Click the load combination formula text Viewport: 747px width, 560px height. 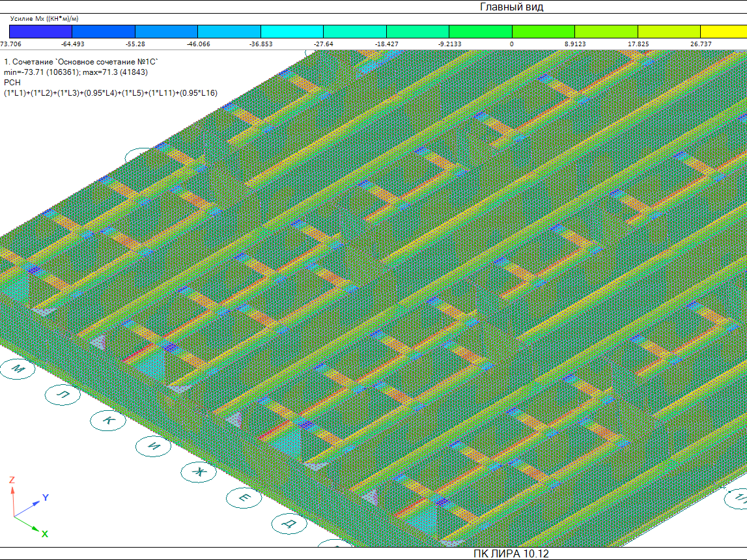coord(110,93)
